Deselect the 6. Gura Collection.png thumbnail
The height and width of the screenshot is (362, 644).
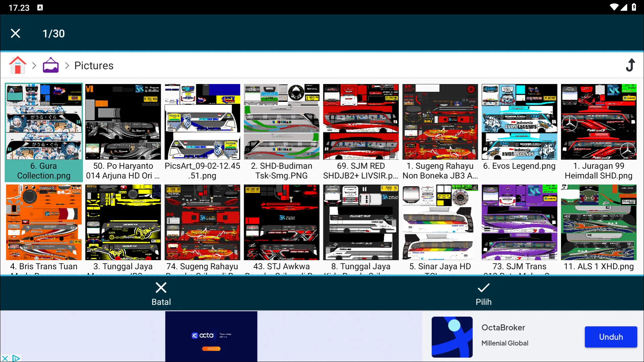(x=44, y=122)
